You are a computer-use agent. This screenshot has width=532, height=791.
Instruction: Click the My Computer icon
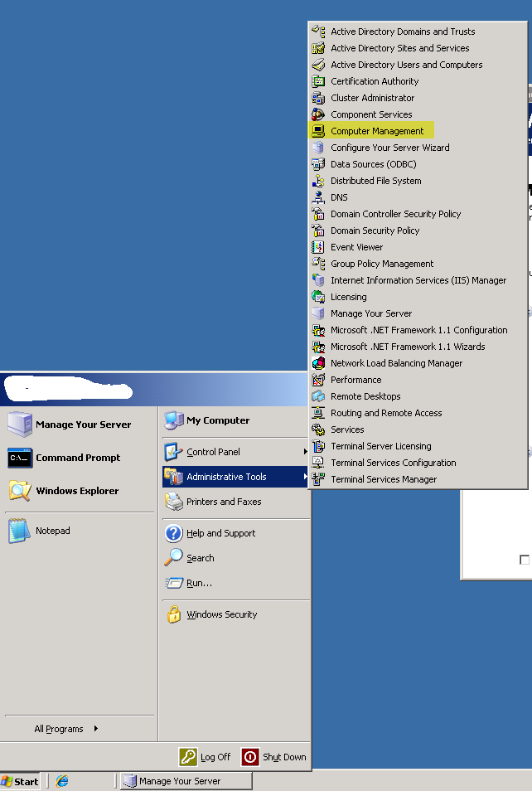pyautogui.click(x=174, y=420)
